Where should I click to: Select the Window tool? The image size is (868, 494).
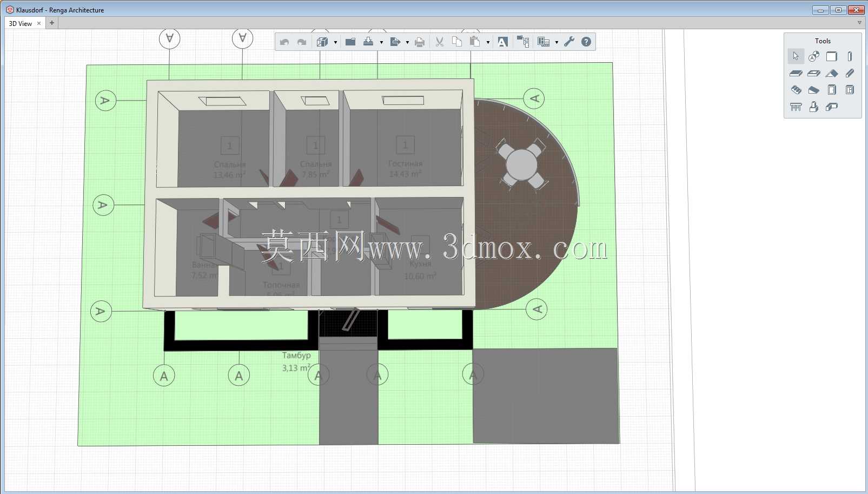click(x=850, y=90)
